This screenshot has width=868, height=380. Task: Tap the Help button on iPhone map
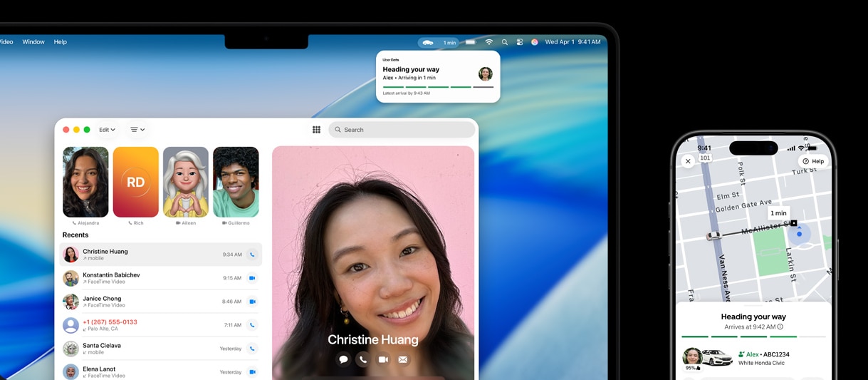tap(813, 161)
